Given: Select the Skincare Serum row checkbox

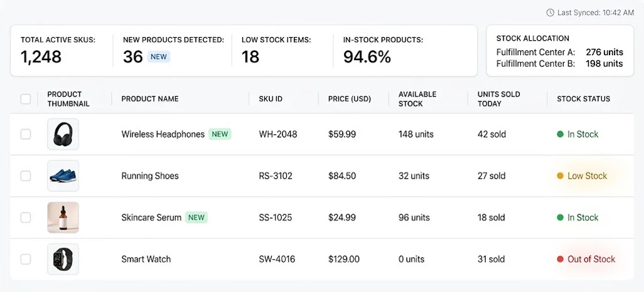Looking at the screenshot, I should click(26, 217).
